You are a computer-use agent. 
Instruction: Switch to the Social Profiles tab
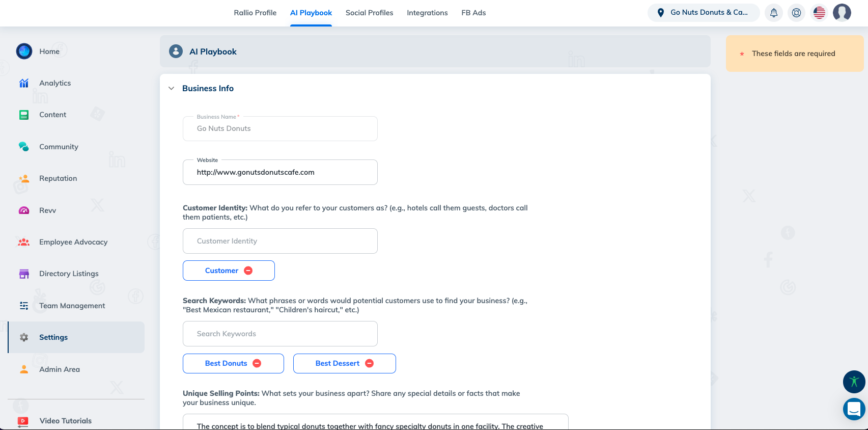click(x=369, y=13)
